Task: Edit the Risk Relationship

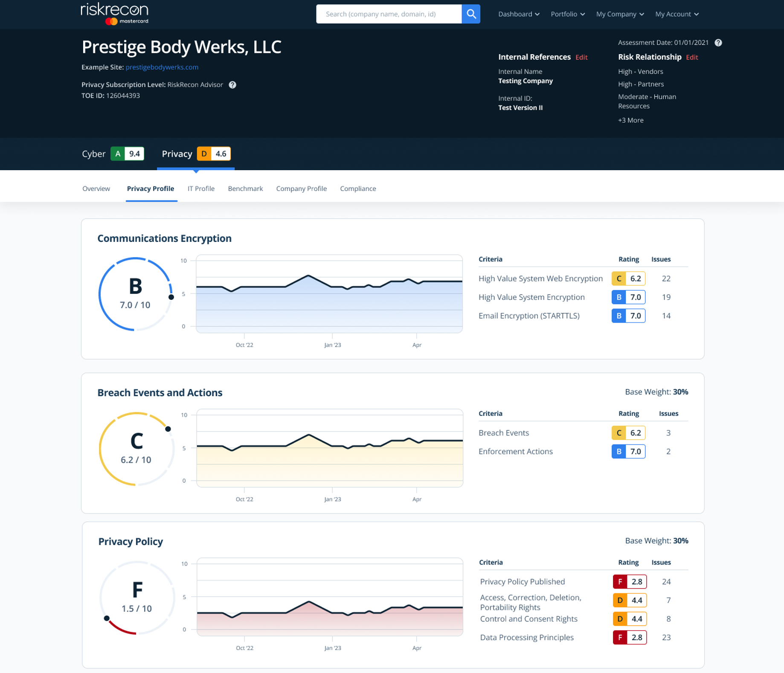Action: (x=692, y=57)
